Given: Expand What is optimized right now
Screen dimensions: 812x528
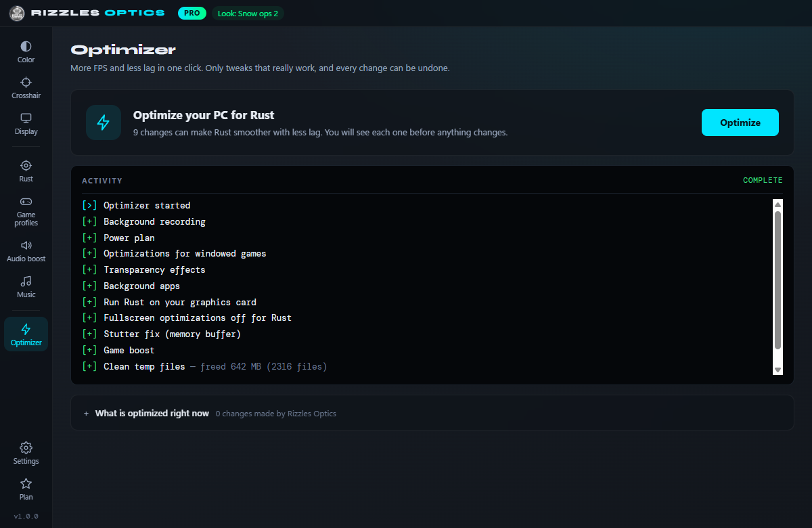Looking at the screenshot, I should pyautogui.click(x=432, y=413).
